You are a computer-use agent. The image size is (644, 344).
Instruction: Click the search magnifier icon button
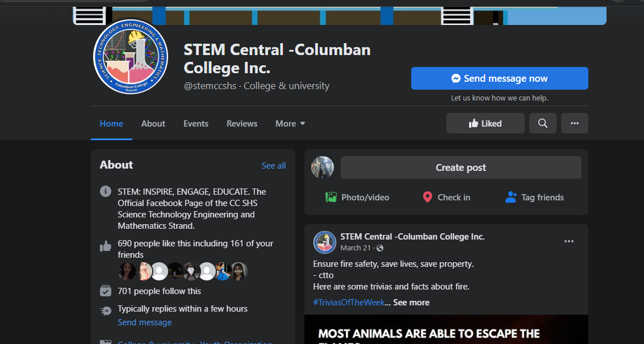click(x=542, y=123)
